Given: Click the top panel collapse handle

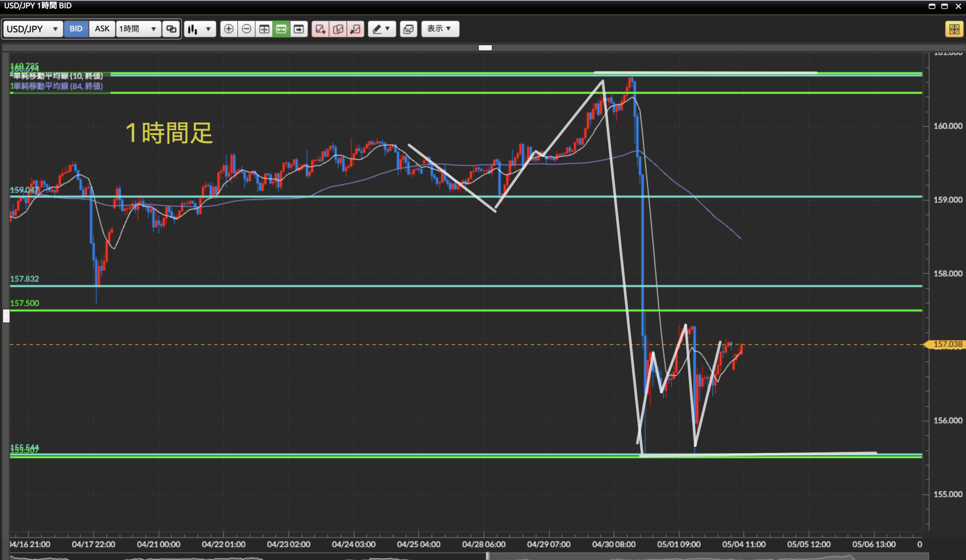Looking at the screenshot, I should 485,48.
